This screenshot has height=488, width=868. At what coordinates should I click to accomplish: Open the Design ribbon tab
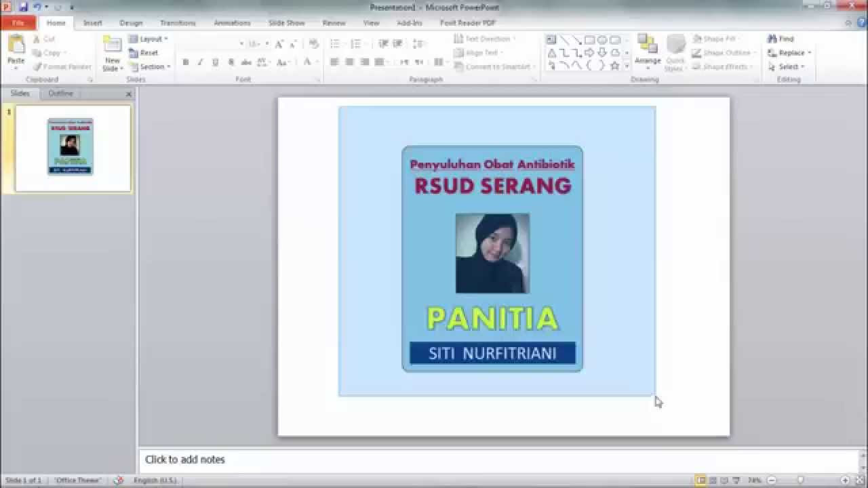[131, 23]
